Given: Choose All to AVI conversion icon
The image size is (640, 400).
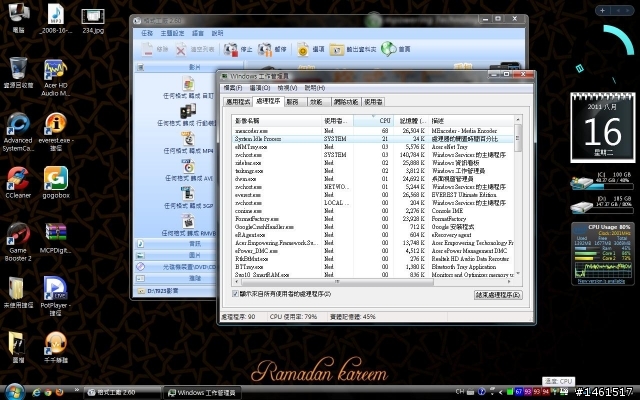Looking at the screenshot, I should [188, 167].
